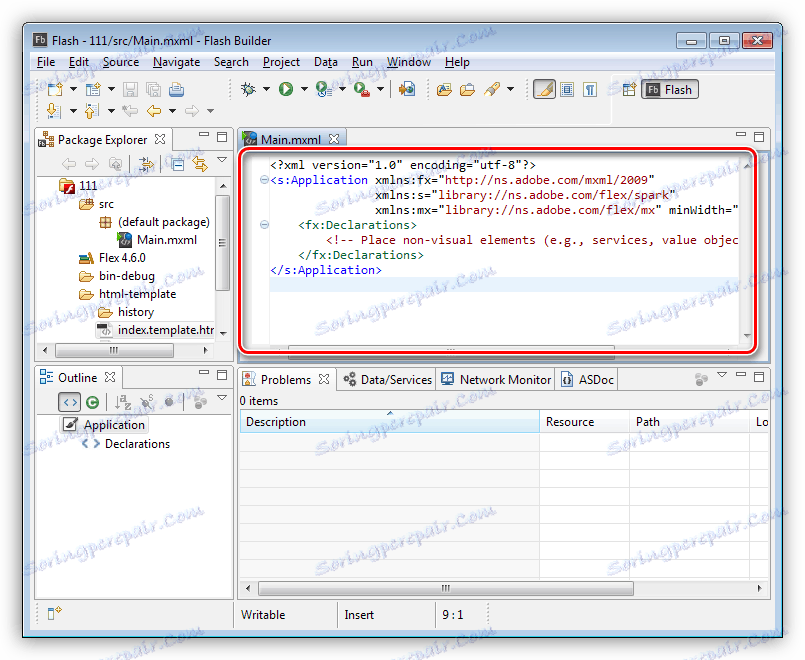Select Main.mxml in Package Explorer
The image size is (805, 660).
[157, 240]
